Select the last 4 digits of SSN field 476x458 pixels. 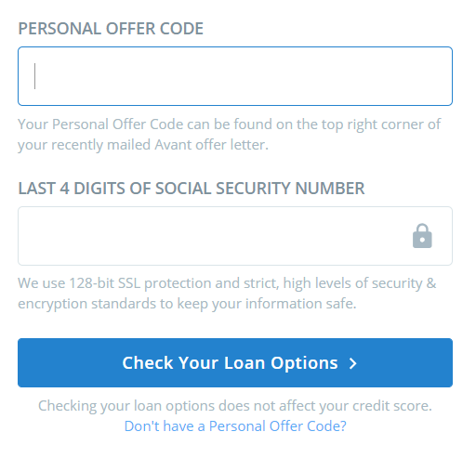click(235, 236)
